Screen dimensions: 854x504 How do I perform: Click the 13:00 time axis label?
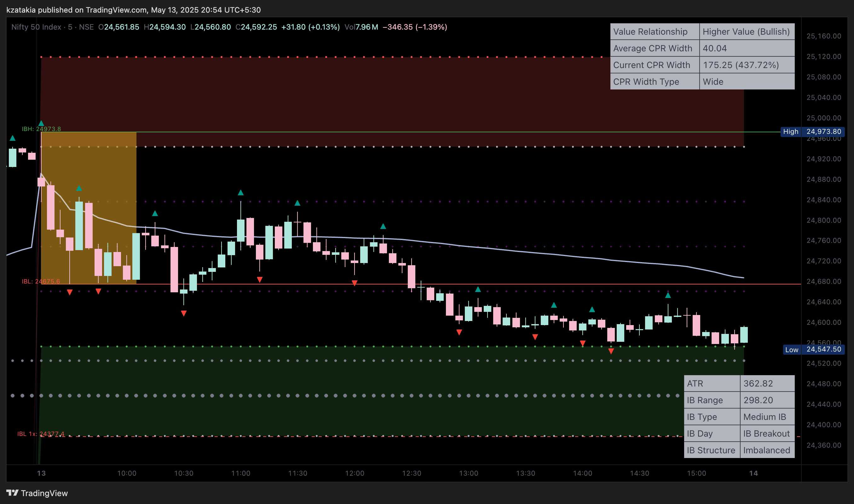pyautogui.click(x=469, y=473)
